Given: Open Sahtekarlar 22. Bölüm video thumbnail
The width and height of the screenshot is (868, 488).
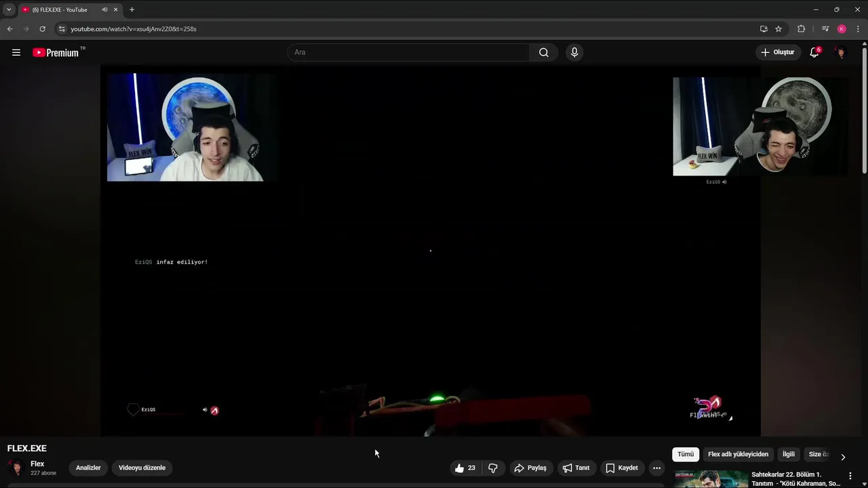Looking at the screenshot, I should 711,479.
